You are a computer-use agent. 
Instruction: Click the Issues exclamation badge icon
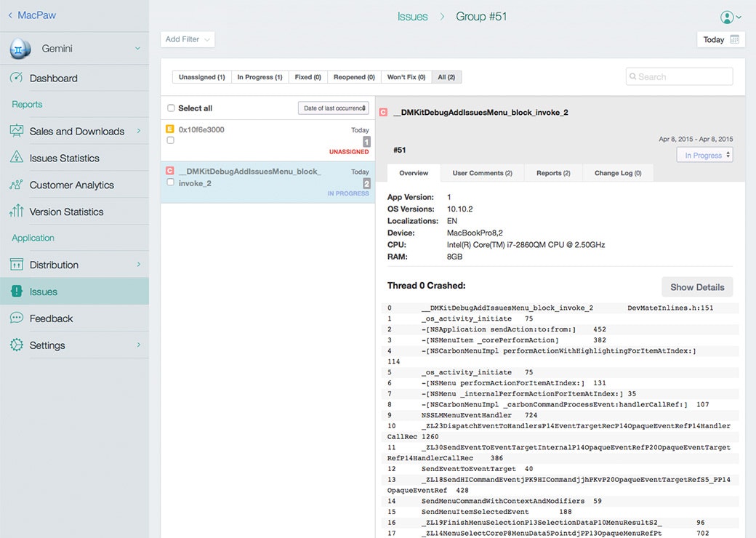click(17, 292)
